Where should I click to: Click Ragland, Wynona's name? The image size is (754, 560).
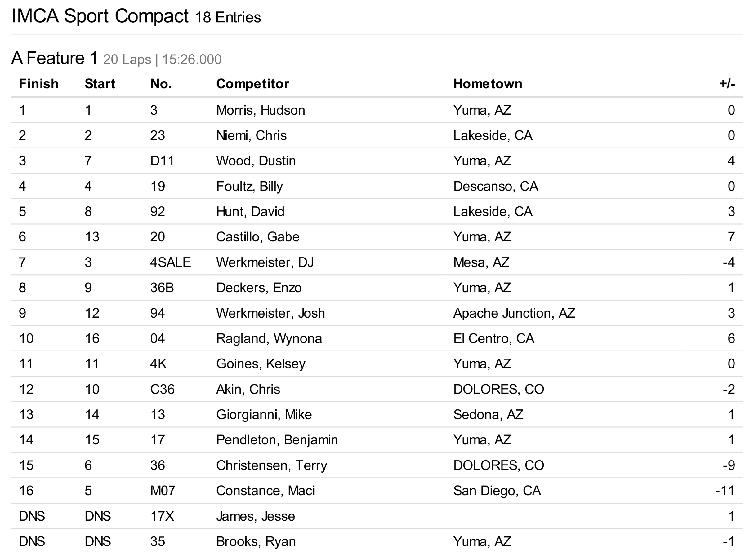pos(269,338)
